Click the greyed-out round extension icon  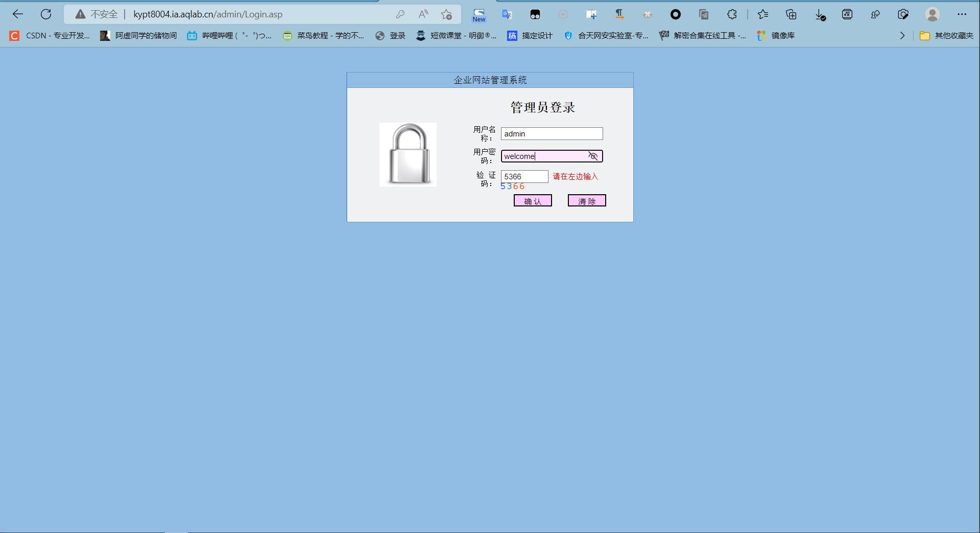563,14
